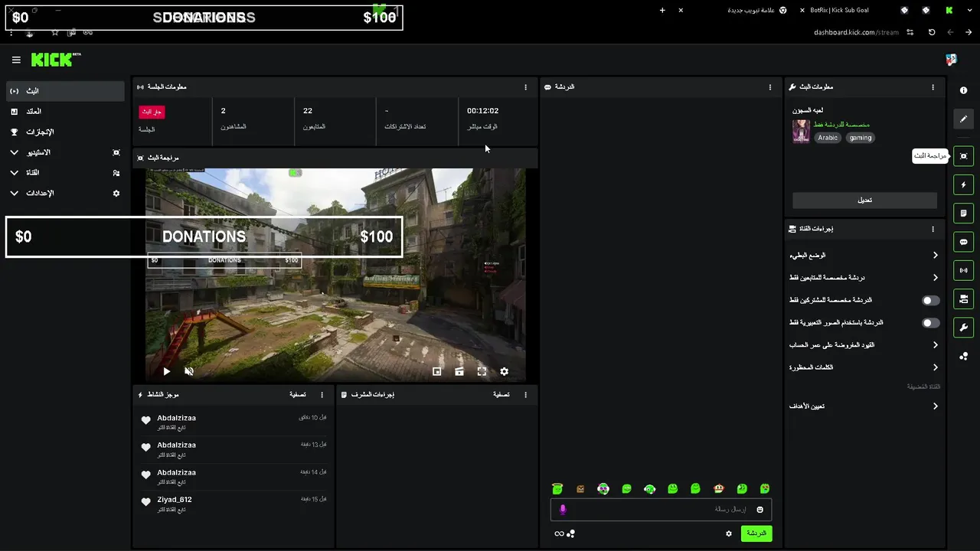Enter fullscreen on the stream preview
The width and height of the screenshot is (980, 551).
pyautogui.click(x=482, y=371)
